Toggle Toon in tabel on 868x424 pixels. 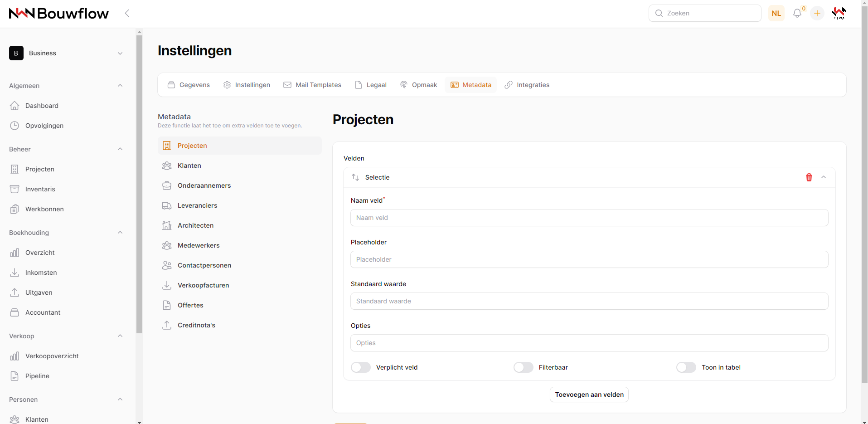686,367
